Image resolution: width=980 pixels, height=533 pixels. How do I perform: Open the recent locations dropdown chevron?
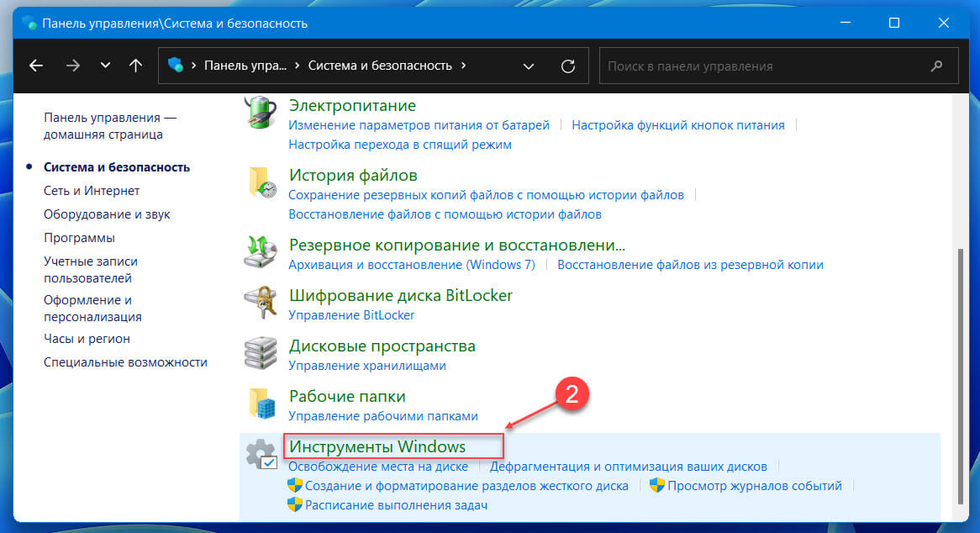tap(105, 66)
